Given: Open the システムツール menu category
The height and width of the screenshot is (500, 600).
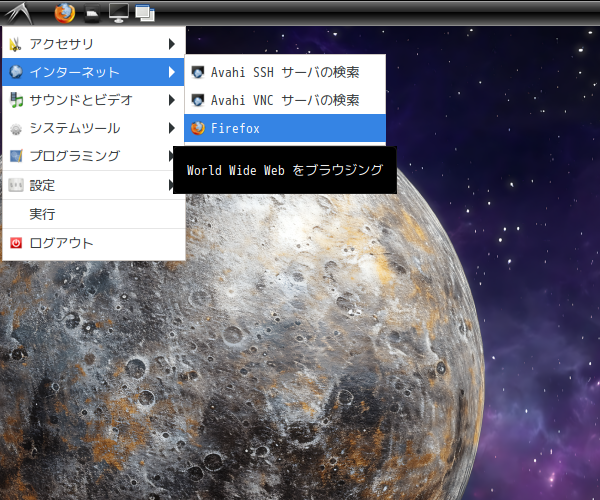Looking at the screenshot, I should 94,128.
